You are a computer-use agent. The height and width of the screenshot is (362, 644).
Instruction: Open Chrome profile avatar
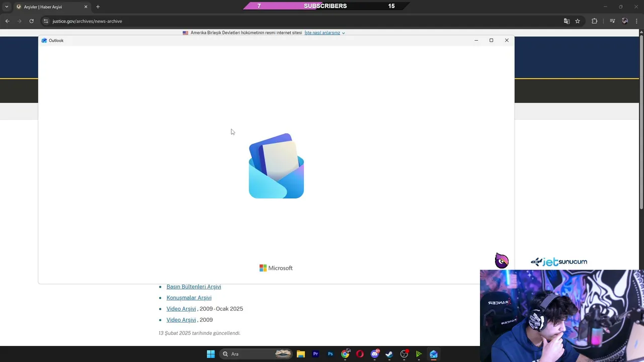click(625, 21)
